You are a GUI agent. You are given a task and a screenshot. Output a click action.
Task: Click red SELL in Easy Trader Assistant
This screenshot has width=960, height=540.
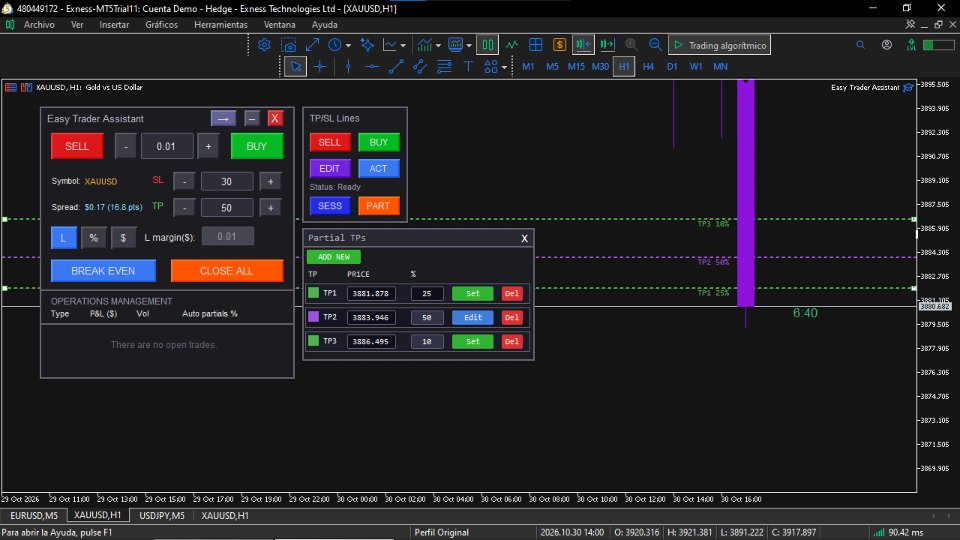(77, 146)
